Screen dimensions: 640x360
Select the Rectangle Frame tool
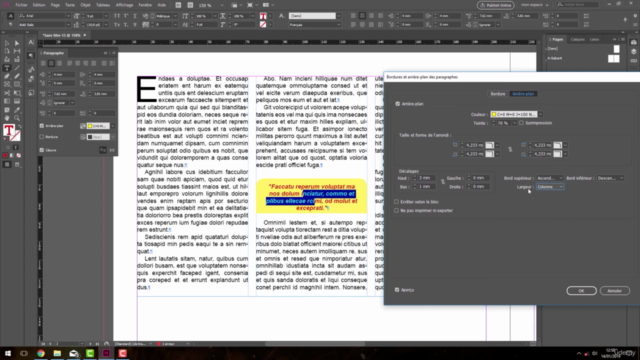click(x=7, y=84)
